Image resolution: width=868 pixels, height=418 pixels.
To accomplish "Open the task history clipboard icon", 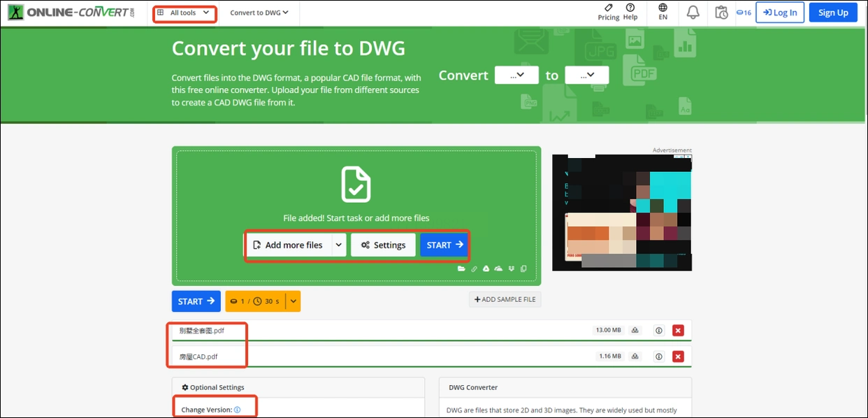I will (x=722, y=12).
